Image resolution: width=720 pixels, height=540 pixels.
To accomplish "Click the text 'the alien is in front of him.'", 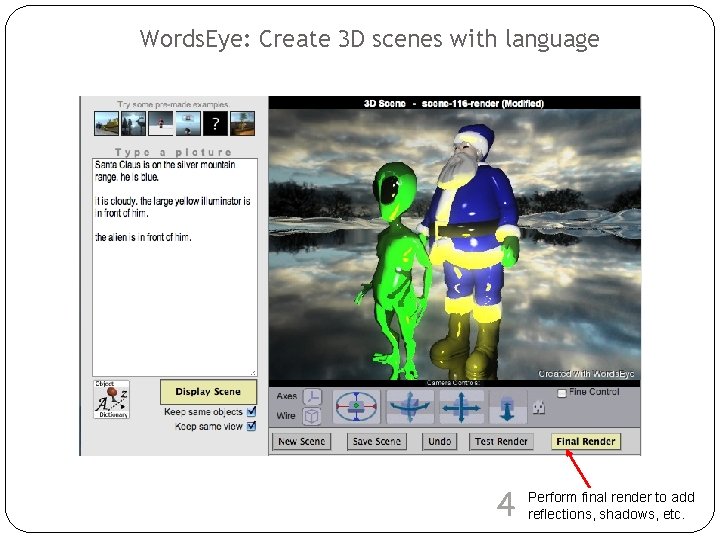I will (143, 237).
